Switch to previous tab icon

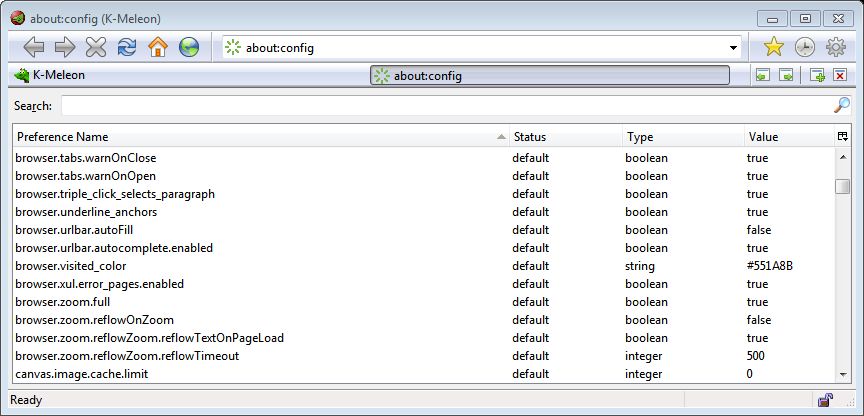coord(763,75)
